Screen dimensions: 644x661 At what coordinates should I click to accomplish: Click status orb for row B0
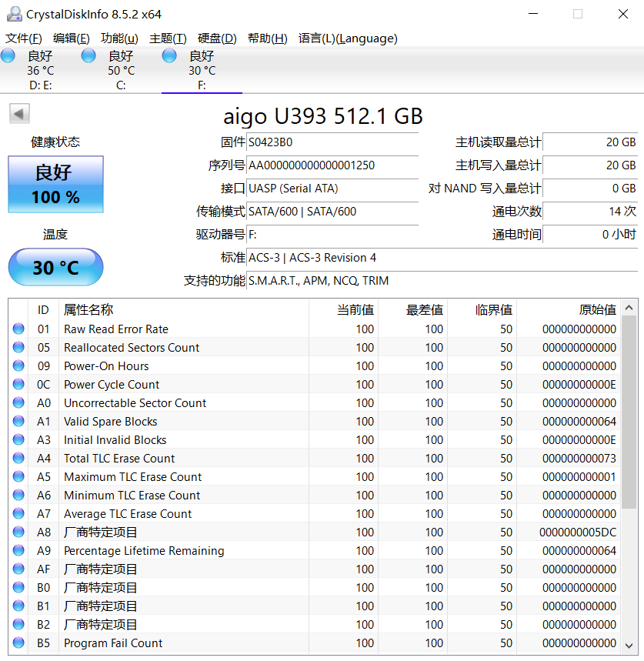[18, 587]
